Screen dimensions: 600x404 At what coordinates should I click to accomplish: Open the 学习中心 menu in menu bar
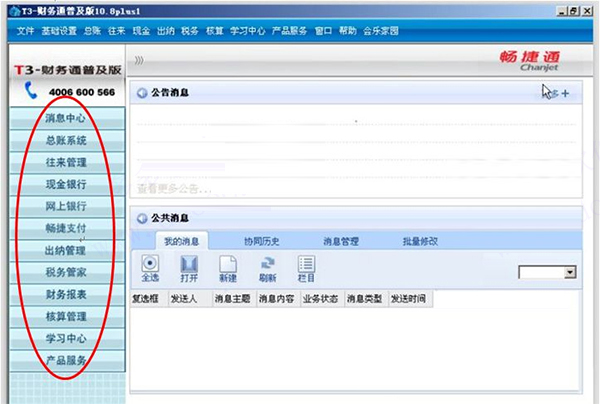click(x=248, y=31)
